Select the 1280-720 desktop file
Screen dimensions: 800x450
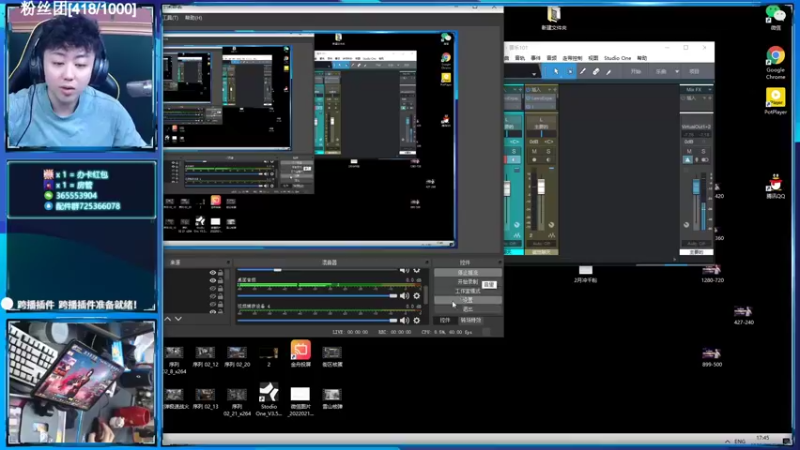point(712,273)
